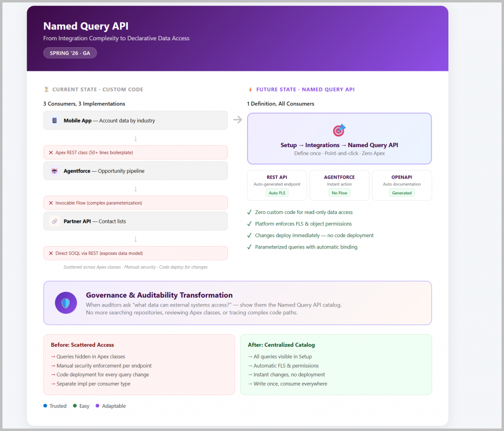This screenshot has width=504, height=431.
Task: Click the hourglass icon near Current State
Action: click(x=47, y=90)
